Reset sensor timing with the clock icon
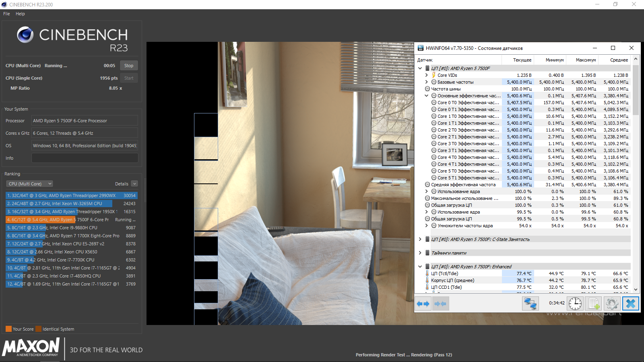 pos(575,303)
